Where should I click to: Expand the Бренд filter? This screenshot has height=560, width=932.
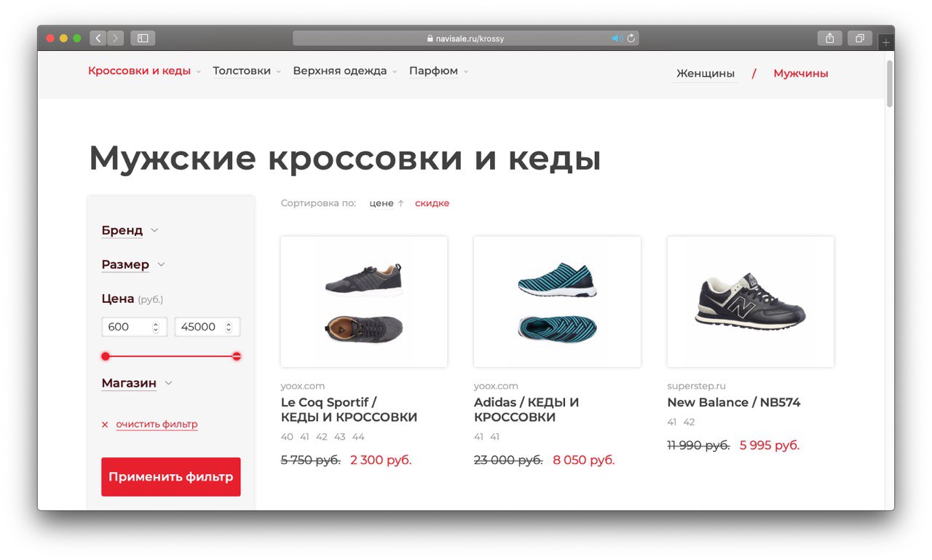130,230
